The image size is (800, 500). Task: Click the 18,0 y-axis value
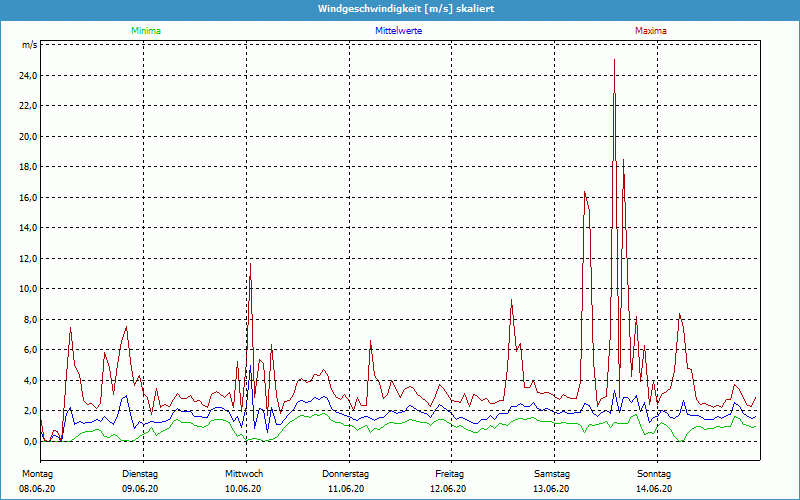29,167
